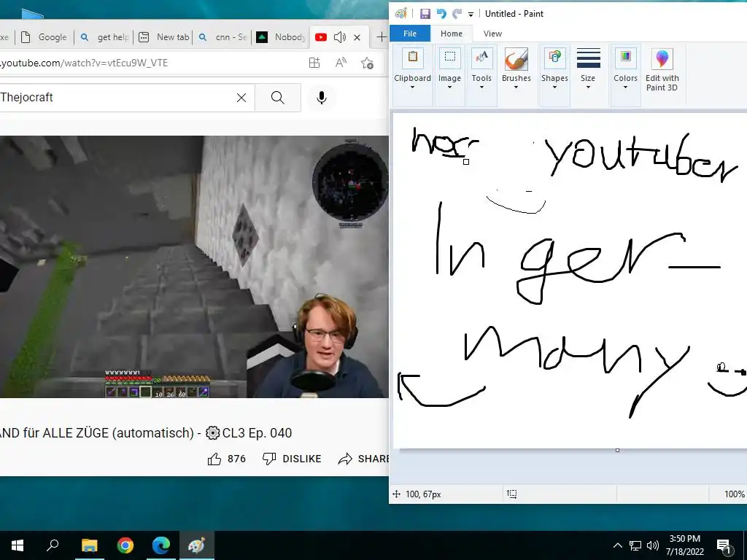Expand the Image dropdown arrow
The width and height of the screenshot is (747, 560).
(x=449, y=87)
